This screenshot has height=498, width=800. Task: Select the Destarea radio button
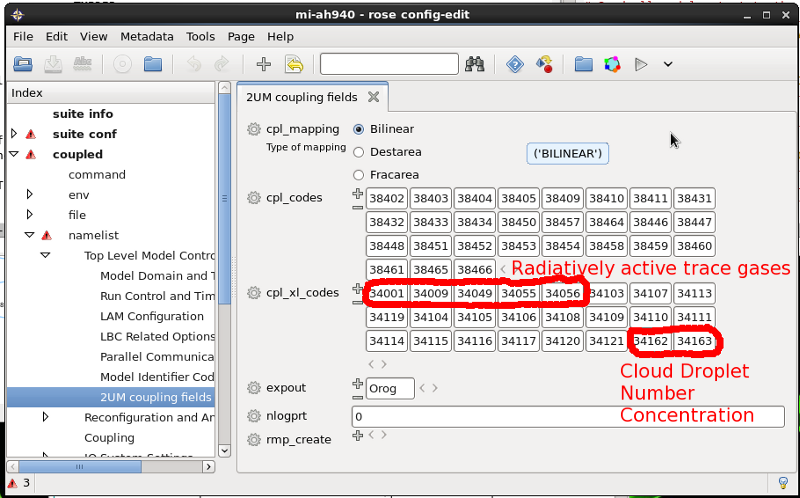359,152
